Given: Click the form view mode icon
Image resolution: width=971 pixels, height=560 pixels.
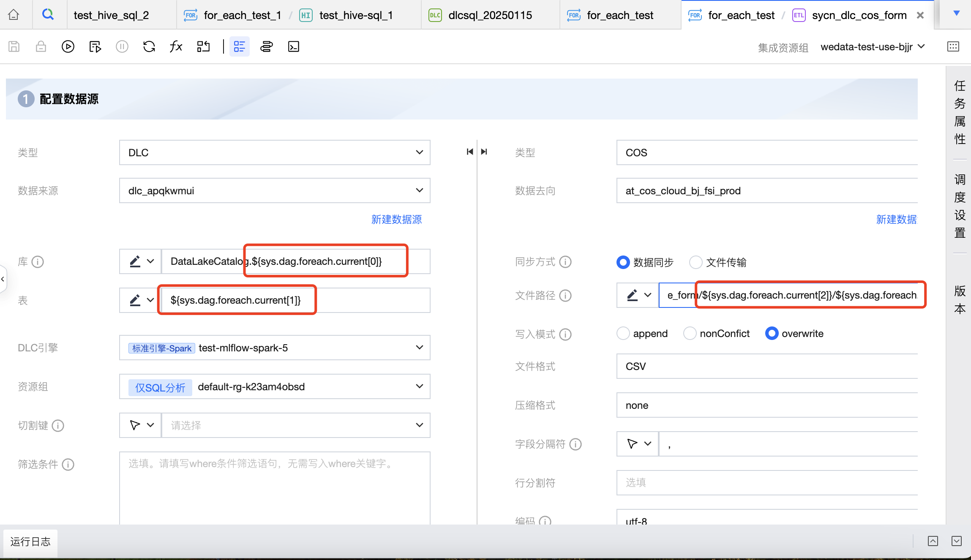Looking at the screenshot, I should pos(239,46).
